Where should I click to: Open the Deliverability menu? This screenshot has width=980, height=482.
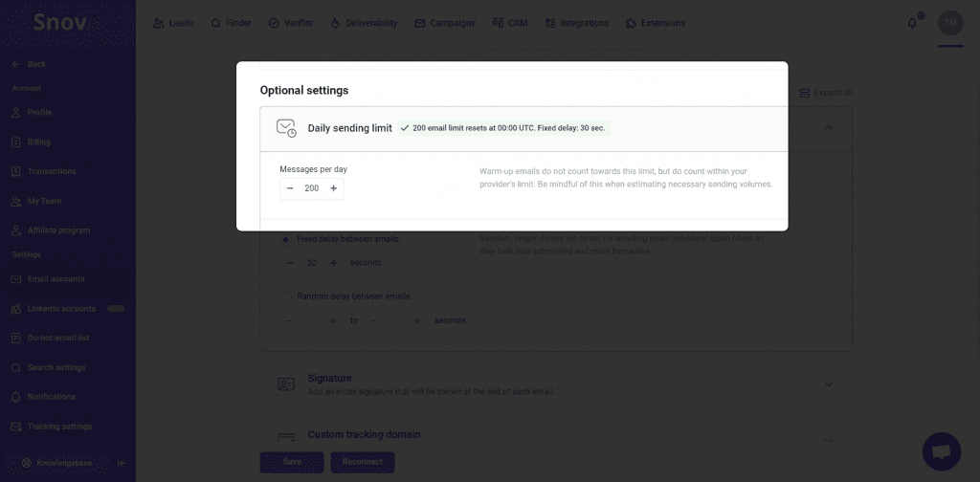[x=364, y=23]
